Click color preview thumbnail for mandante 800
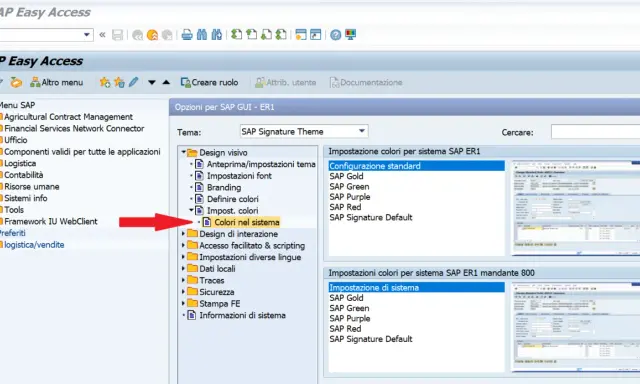Screen dimensions: 640x384 576,327
